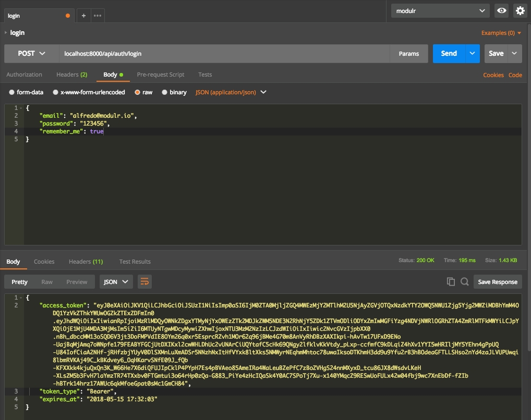Toggle the response line wrap icon
This screenshot has width=531, height=420.
coord(144,281)
